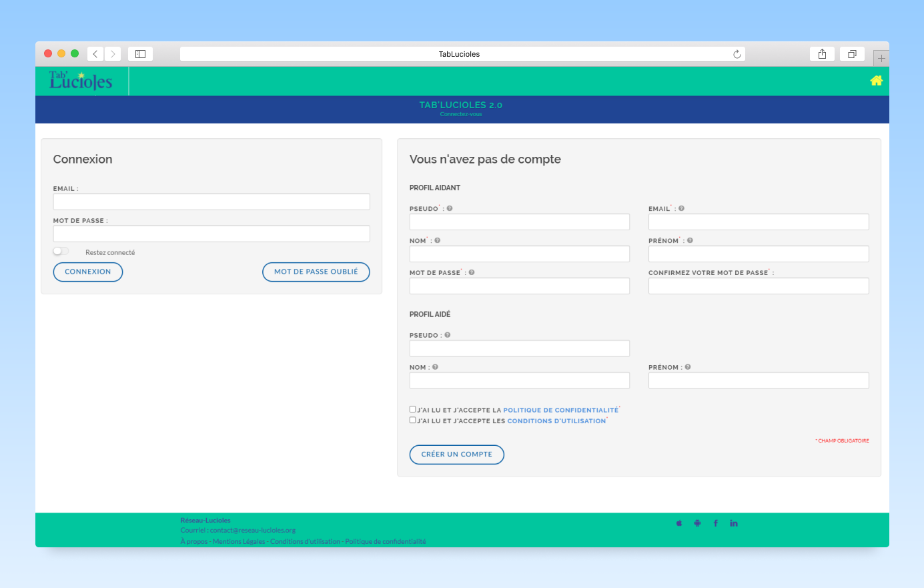This screenshot has height=588, width=924.
Task: Click help icon next to aidé Prénom
Action: pyautogui.click(x=688, y=367)
